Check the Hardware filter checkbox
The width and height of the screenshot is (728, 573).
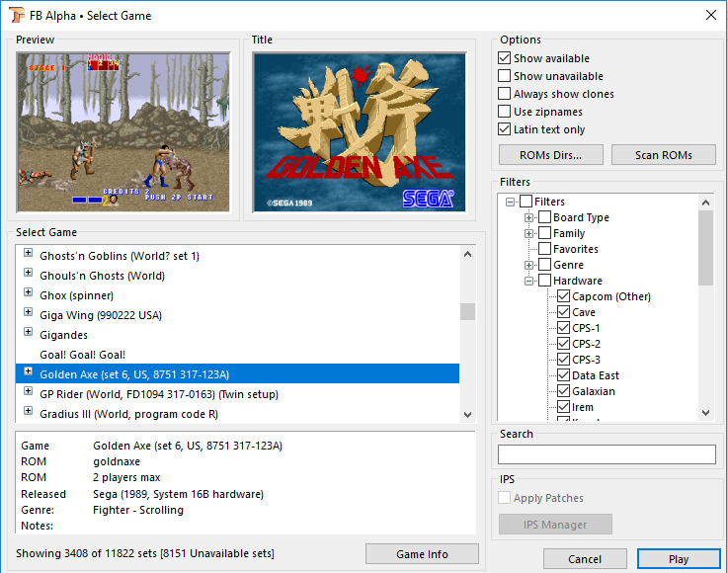pyautogui.click(x=545, y=281)
